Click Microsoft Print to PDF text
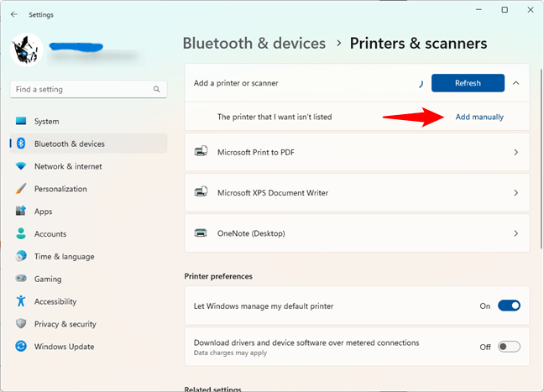This screenshot has width=544, height=392. [x=256, y=152]
